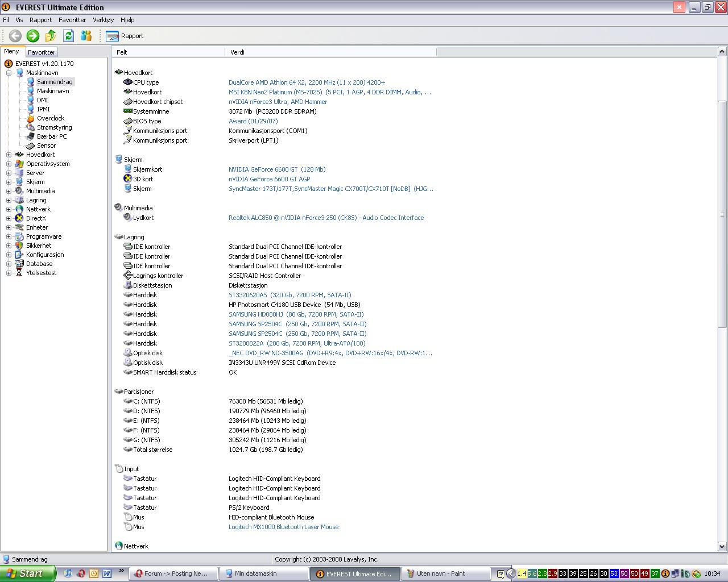Expand hidden tray icons arrow

(511, 573)
